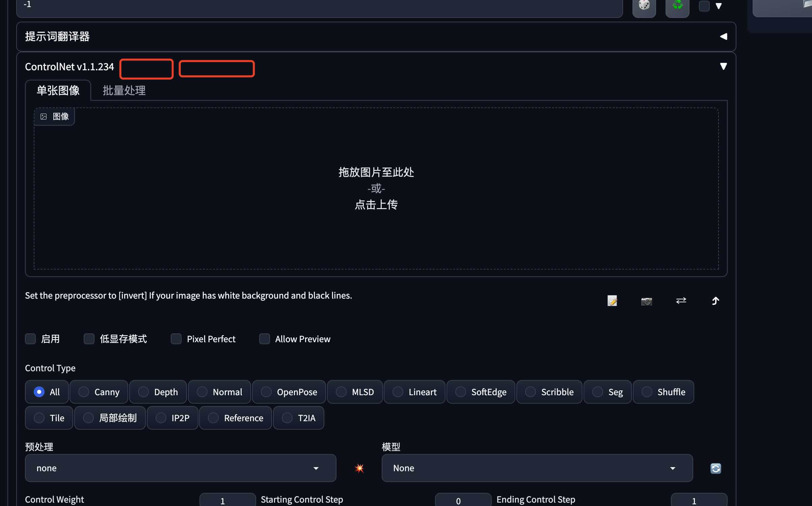Click the dice random seed icon
The width and height of the screenshot is (812, 506).
(644, 5)
